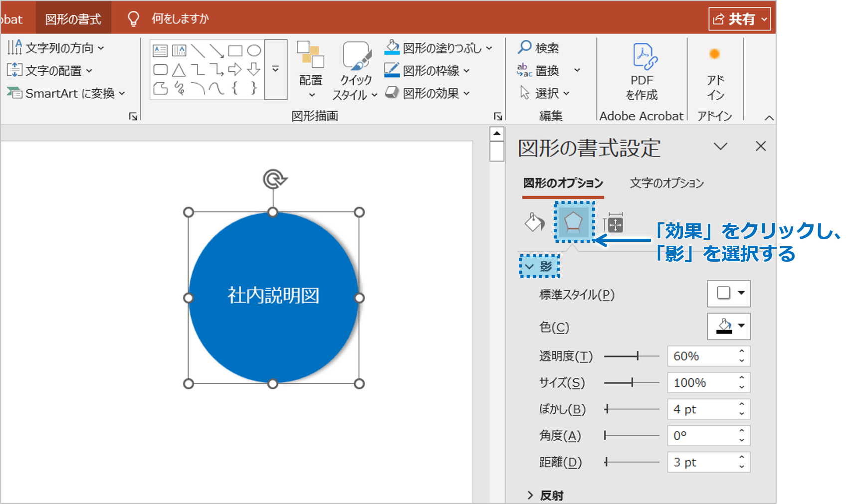Choose the down block arrow shape

coord(254,69)
